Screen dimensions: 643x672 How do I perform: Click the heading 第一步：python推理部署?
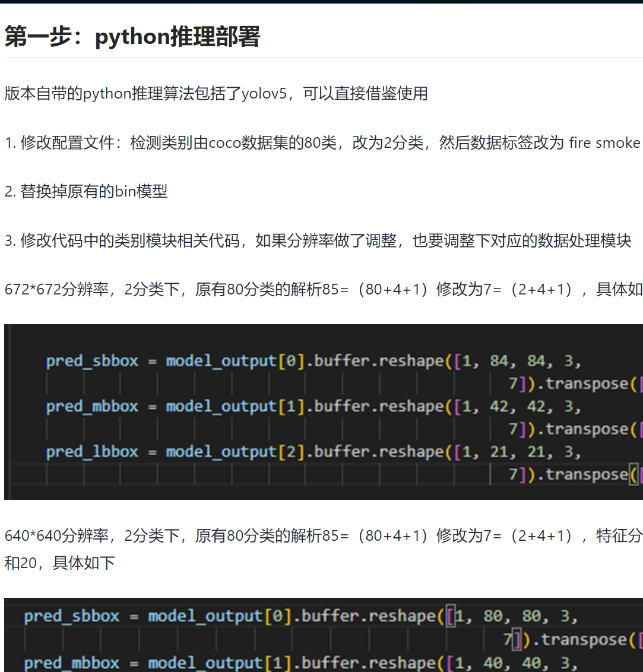click(132, 37)
